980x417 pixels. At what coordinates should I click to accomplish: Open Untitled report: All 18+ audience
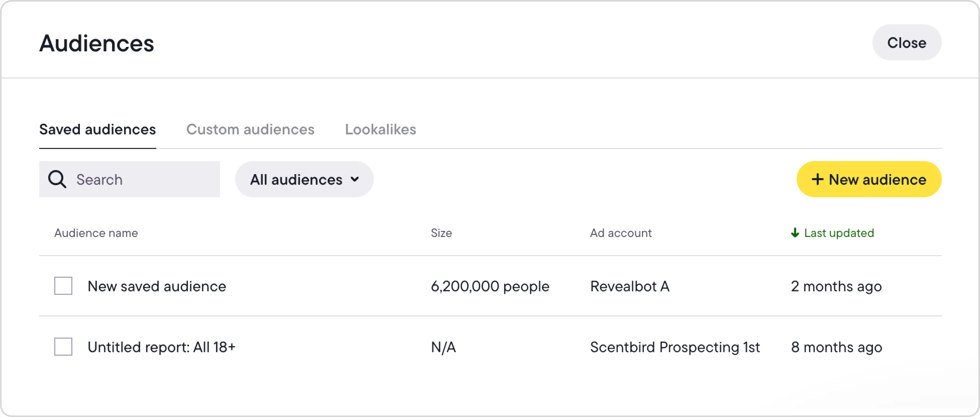[162, 347]
